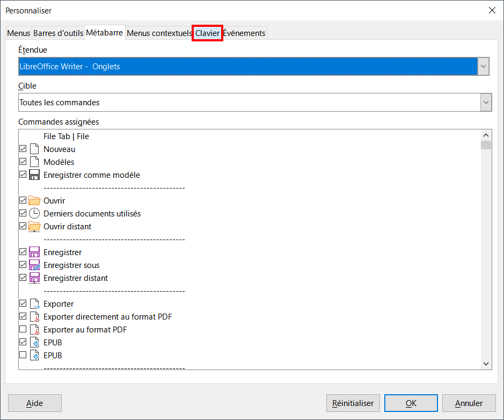Click the commands list scrollbar thumb
The height and width of the screenshot is (420, 504).
pyautogui.click(x=486, y=145)
